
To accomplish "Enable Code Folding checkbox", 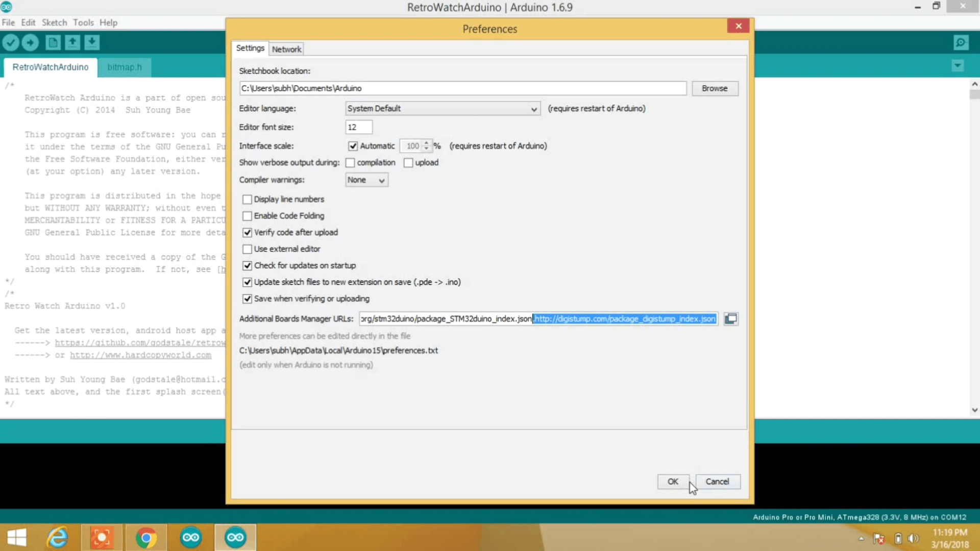I will 248,216.
